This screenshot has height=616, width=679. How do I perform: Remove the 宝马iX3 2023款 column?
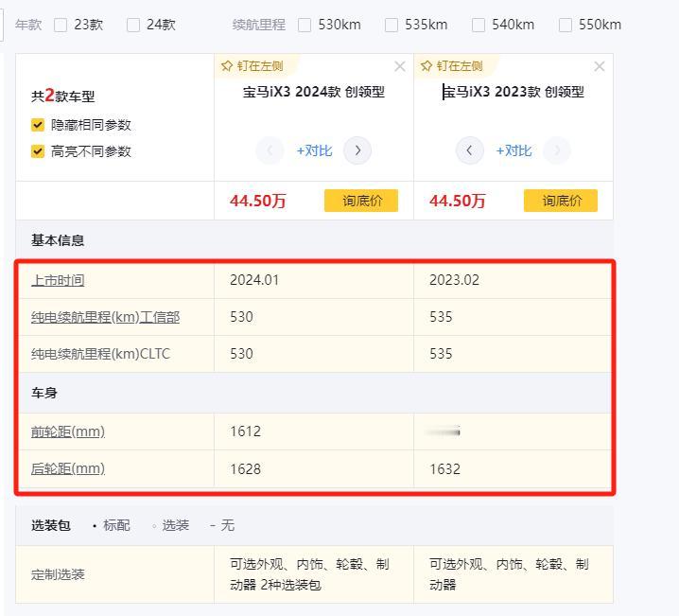600,66
